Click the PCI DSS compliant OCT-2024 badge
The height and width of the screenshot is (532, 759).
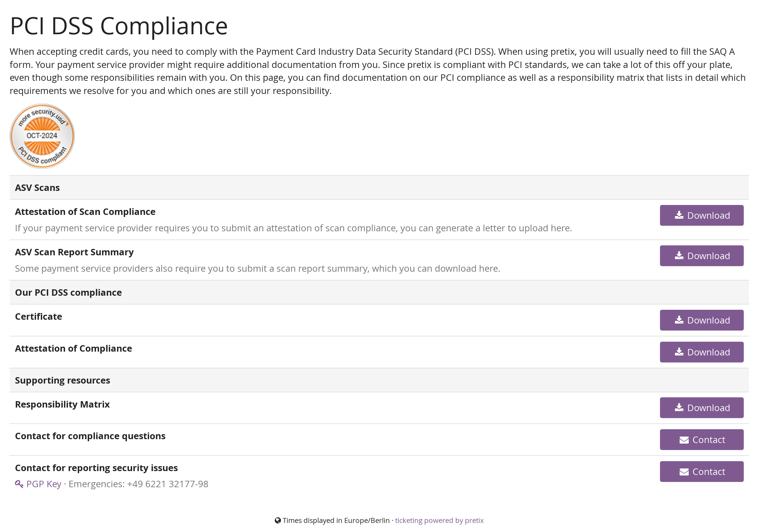pyautogui.click(x=42, y=136)
